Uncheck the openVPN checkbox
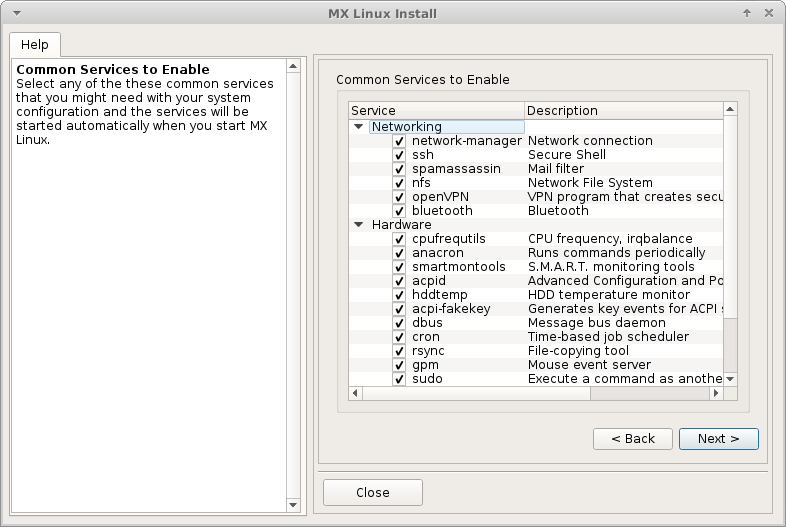This screenshot has height=527, width=786. [x=399, y=197]
